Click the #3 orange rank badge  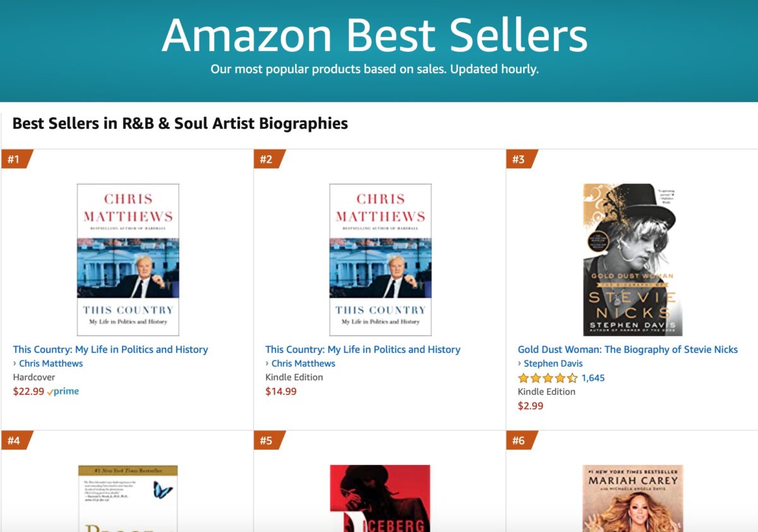coord(521,159)
